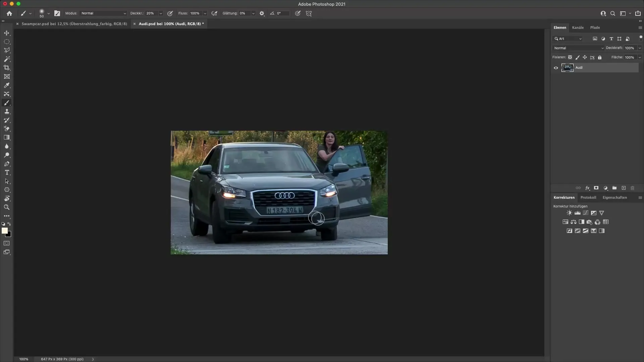
Task: Select the Type tool
Action: [x=7, y=172]
